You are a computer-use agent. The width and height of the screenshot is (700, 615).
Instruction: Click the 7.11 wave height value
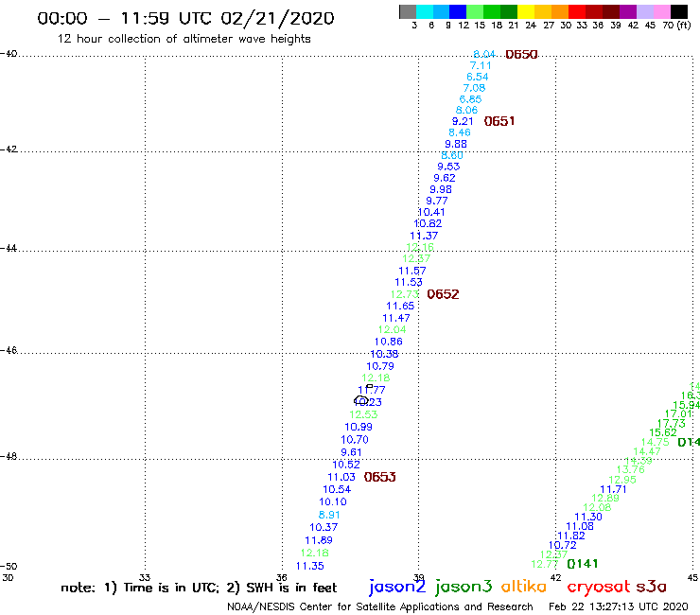click(481, 65)
